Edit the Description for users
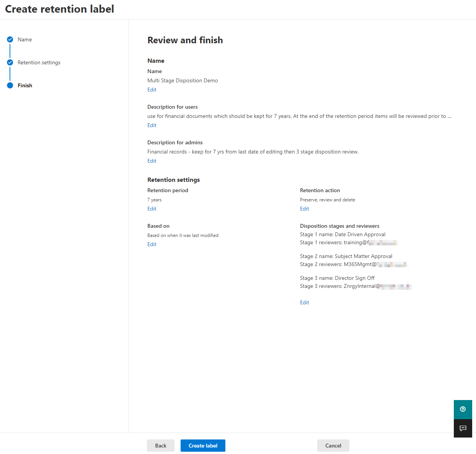476x454 pixels. 152,125
